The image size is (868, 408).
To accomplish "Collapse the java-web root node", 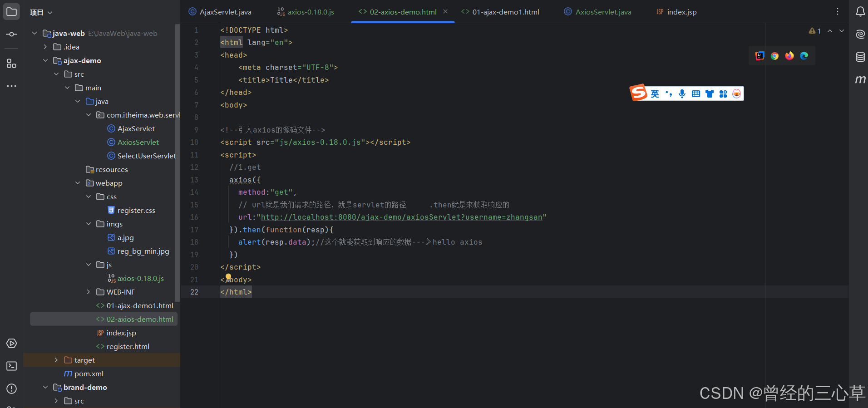I will click(x=35, y=33).
